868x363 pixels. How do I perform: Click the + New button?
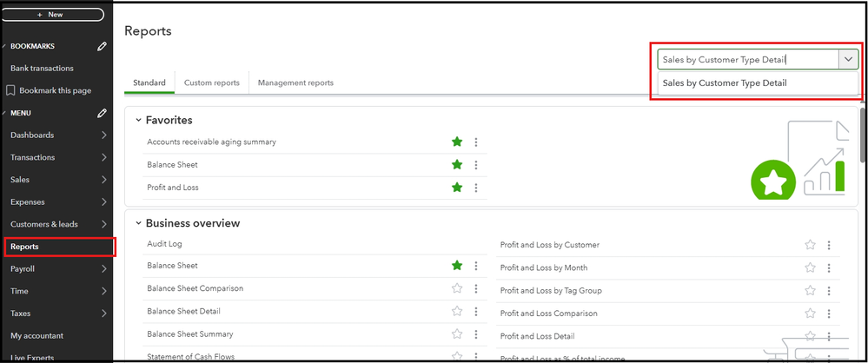(x=54, y=15)
